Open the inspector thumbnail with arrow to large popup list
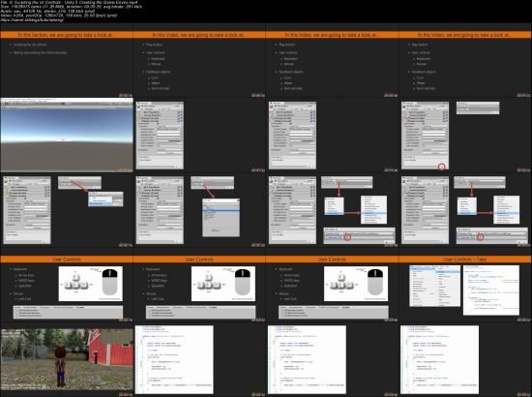The height and width of the screenshot is (397, 532). coord(199,210)
